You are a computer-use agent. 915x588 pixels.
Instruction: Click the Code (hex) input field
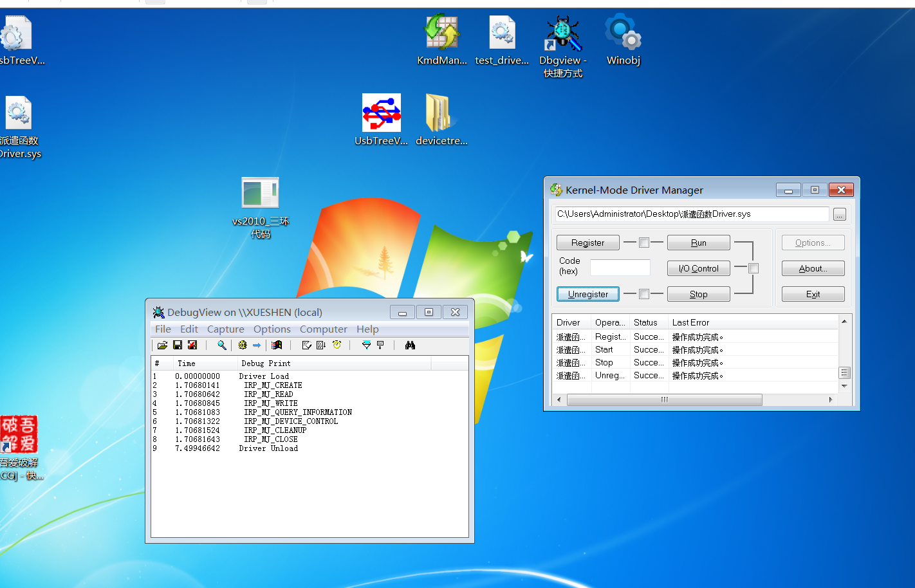click(x=620, y=268)
